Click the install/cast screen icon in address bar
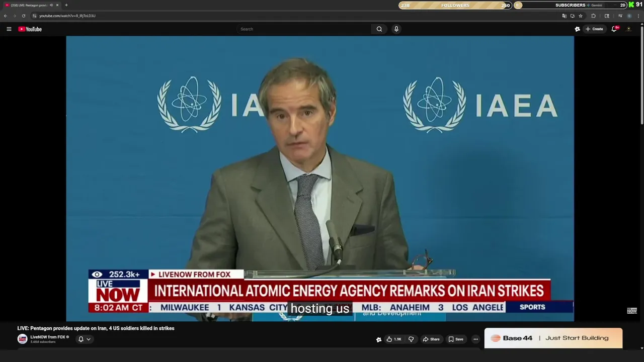644x362 pixels. (x=573, y=16)
